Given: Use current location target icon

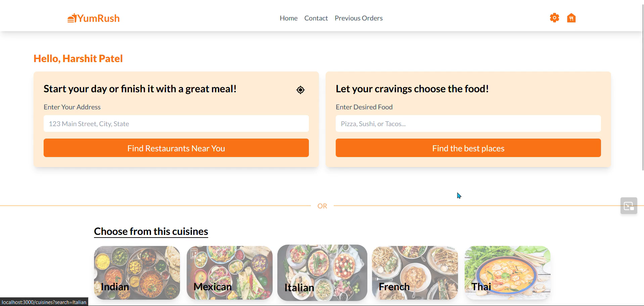Looking at the screenshot, I should [301, 90].
